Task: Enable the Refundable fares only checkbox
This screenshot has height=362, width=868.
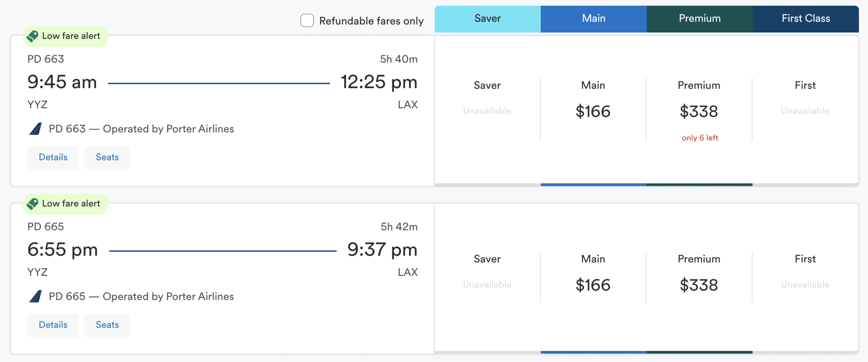Action: click(x=307, y=21)
